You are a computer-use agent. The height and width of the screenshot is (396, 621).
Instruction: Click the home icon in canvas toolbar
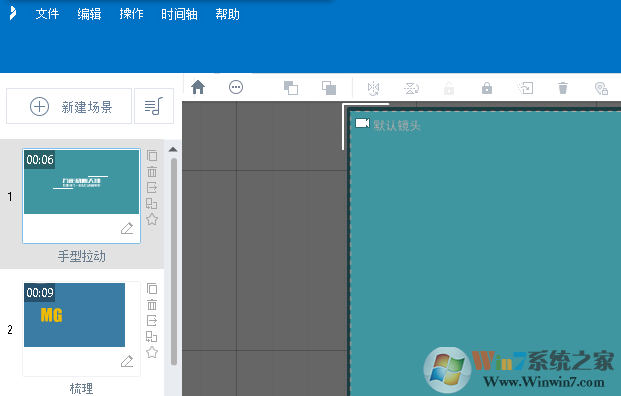198,87
